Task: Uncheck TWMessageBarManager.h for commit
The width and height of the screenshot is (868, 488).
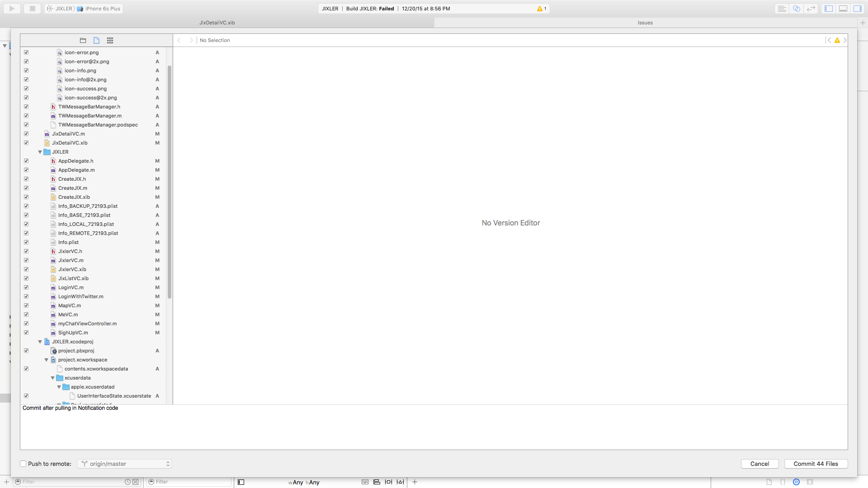Action: point(26,107)
